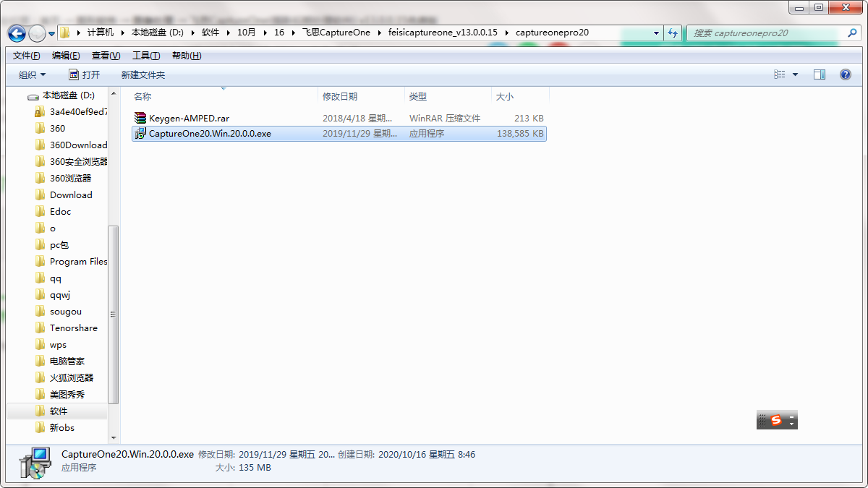
Task: Open the 编辑(E) menu
Action: point(66,56)
